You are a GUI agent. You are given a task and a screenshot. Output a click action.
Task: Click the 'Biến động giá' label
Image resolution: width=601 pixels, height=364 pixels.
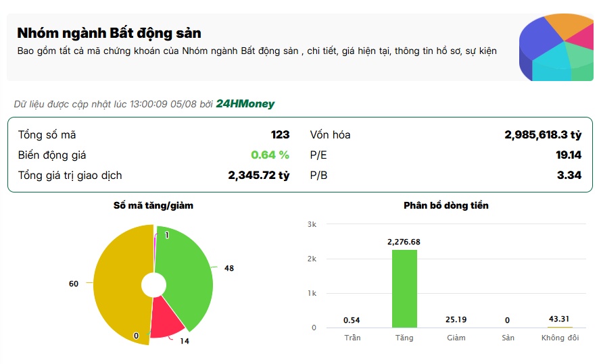point(52,155)
